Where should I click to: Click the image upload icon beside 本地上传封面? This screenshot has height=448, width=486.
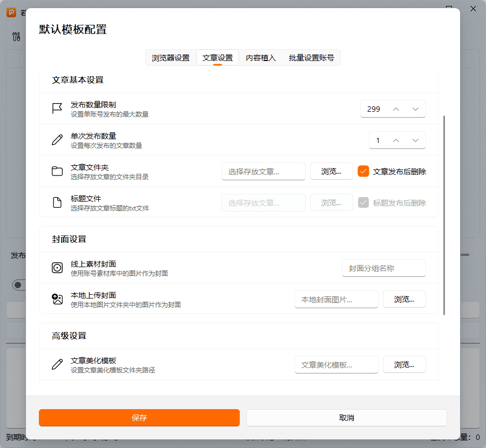point(57,299)
